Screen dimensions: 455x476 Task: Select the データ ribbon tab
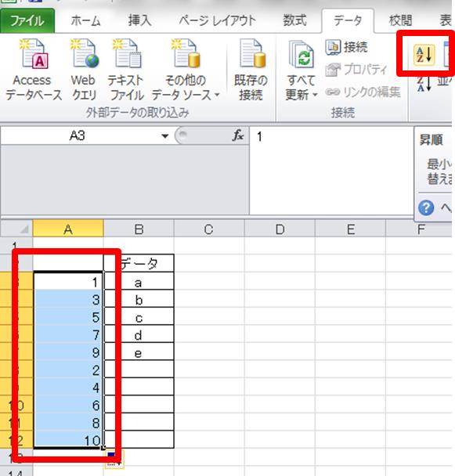pos(348,20)
